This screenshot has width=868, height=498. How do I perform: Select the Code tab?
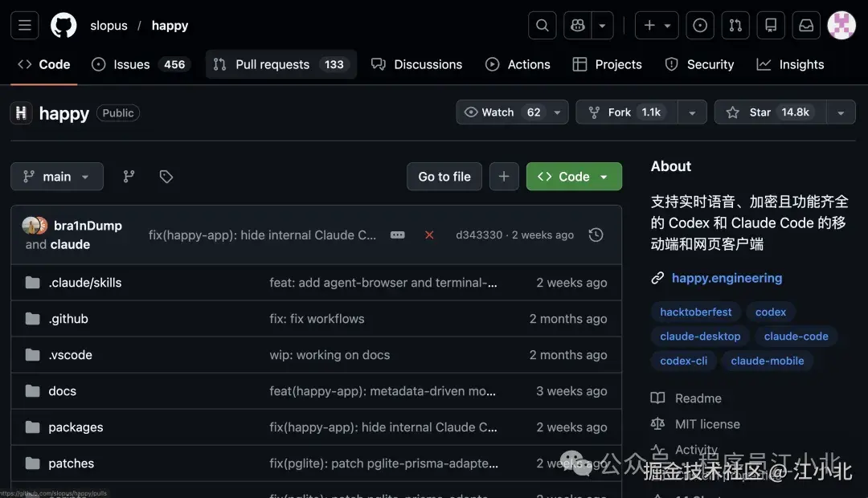coord(43,65)
